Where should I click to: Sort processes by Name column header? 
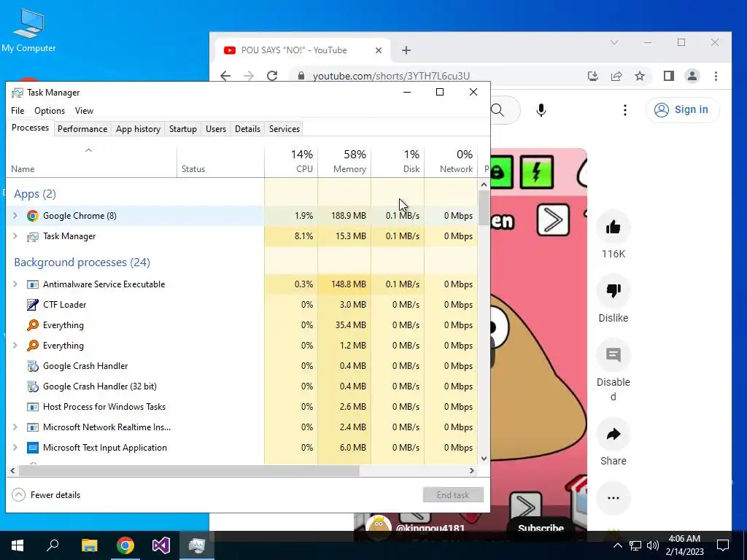click(x=91, y=161)
